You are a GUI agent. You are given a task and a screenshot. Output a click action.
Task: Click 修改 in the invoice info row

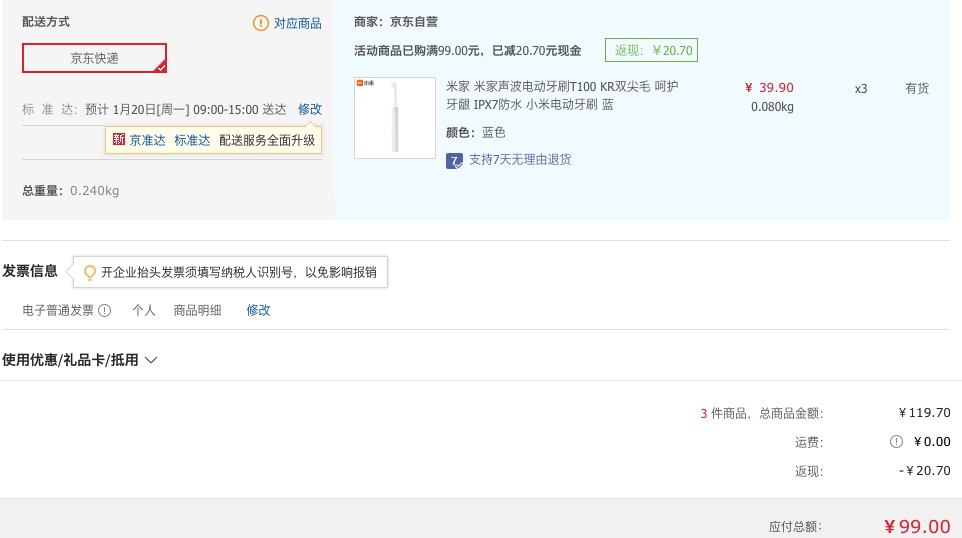[258, 310]
